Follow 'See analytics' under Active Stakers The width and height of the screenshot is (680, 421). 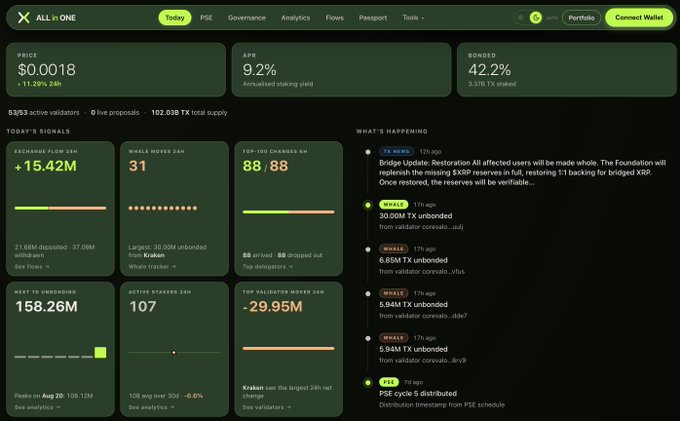click(x=151, y=407)
